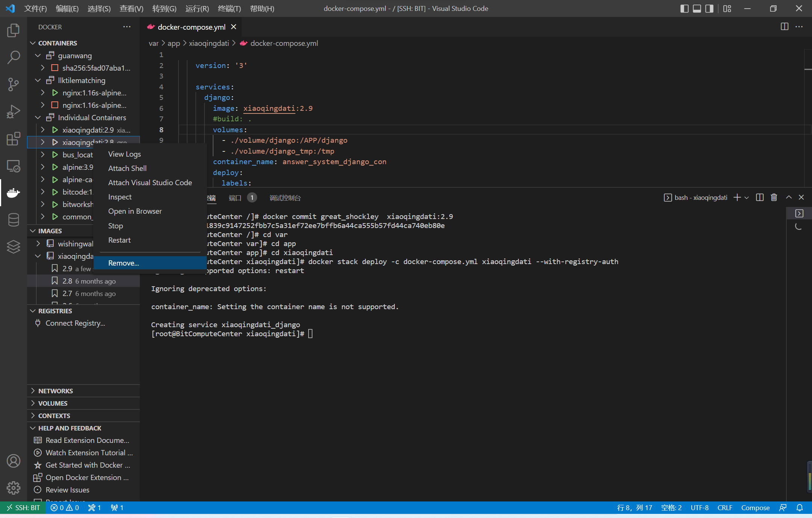The width and height of the screenshot is (812, 518).
Task: Select Stop in context menu
Action: 150,226
